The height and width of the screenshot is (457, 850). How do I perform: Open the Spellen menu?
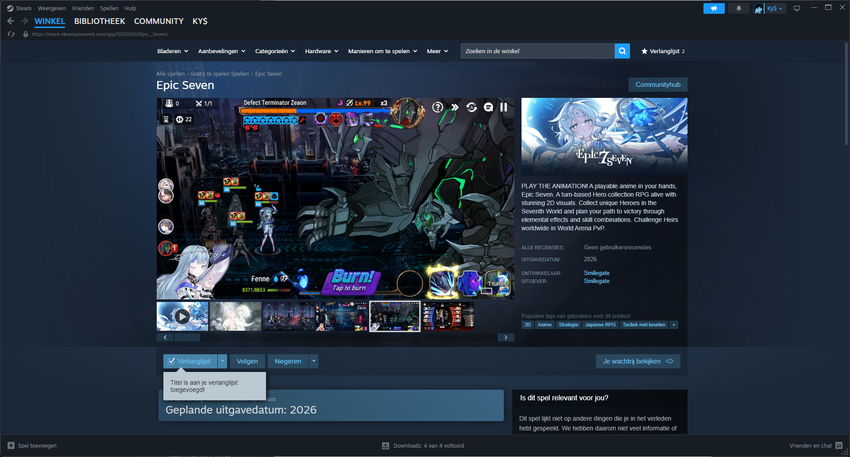click(x=109, y=8)
